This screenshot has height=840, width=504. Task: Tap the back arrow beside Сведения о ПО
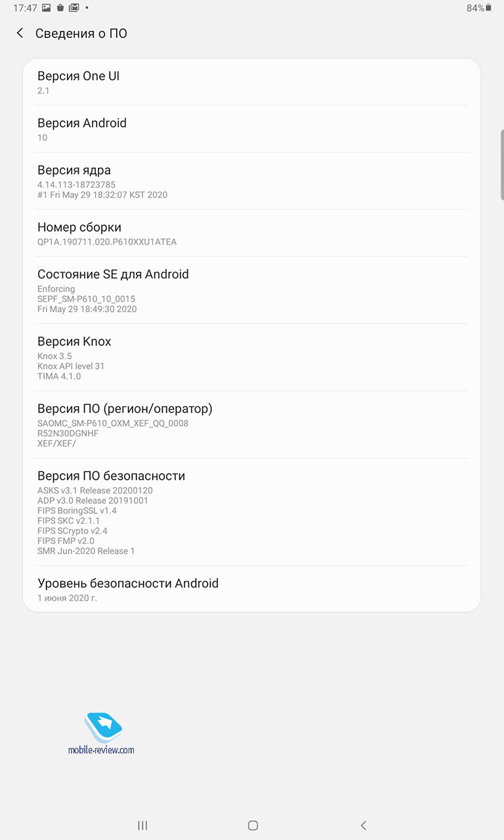20,33
